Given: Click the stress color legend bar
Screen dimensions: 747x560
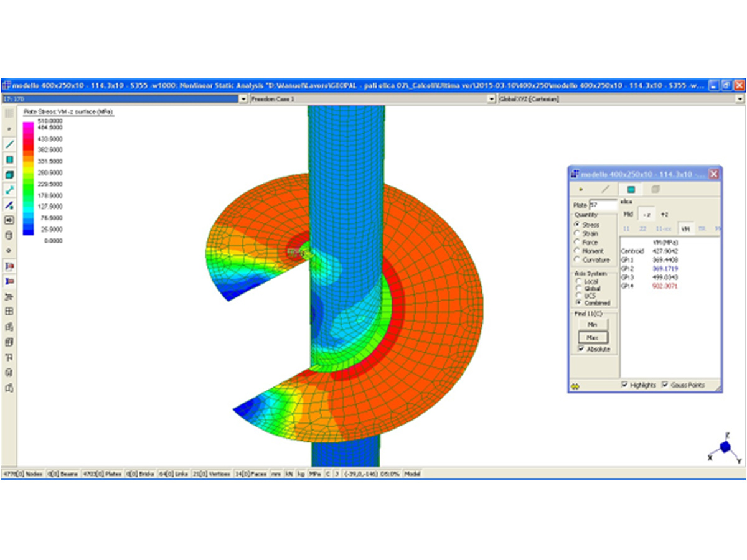Looking at the screenshot, I should [x=28, y=178].
